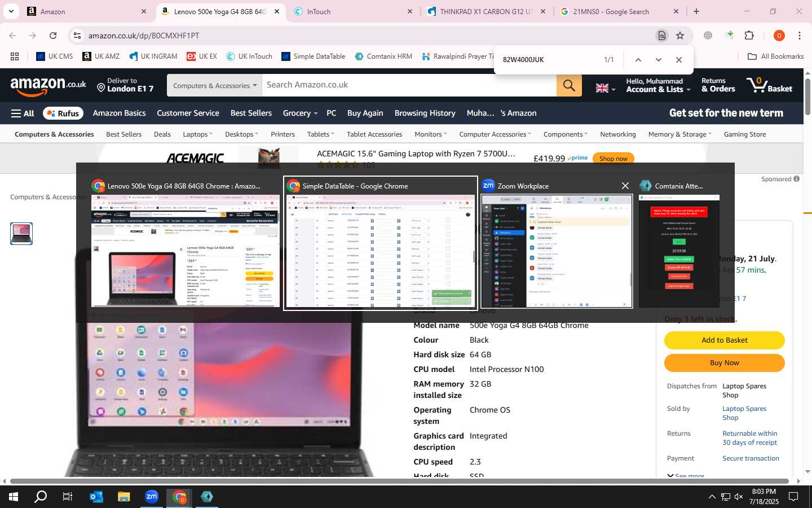The image size is (812, 508).
Task: Expand Memory & Storage dropdown
Action: [x=679, y=134]
